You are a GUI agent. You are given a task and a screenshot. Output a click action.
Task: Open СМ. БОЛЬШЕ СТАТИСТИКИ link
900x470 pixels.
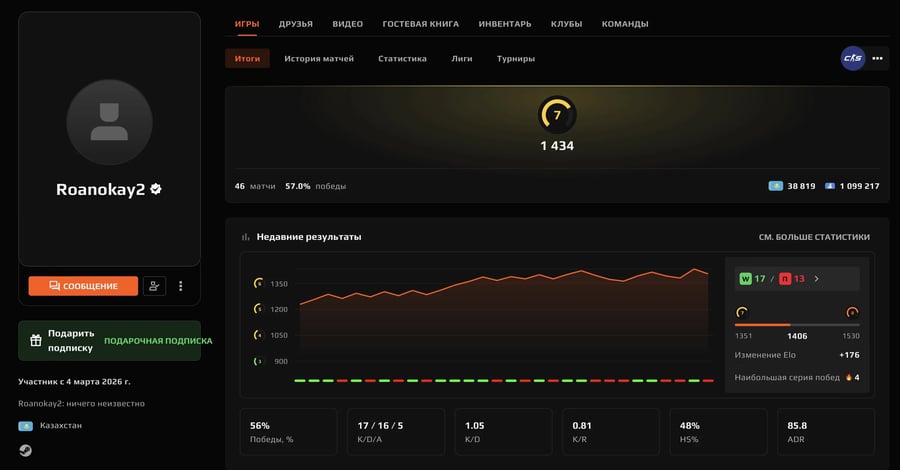coord(814,237)
